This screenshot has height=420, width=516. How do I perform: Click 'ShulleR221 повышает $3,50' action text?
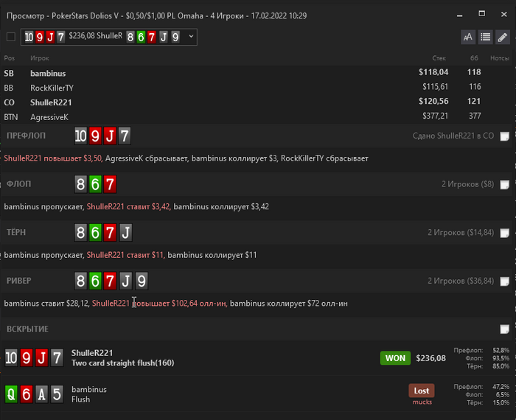53,158
